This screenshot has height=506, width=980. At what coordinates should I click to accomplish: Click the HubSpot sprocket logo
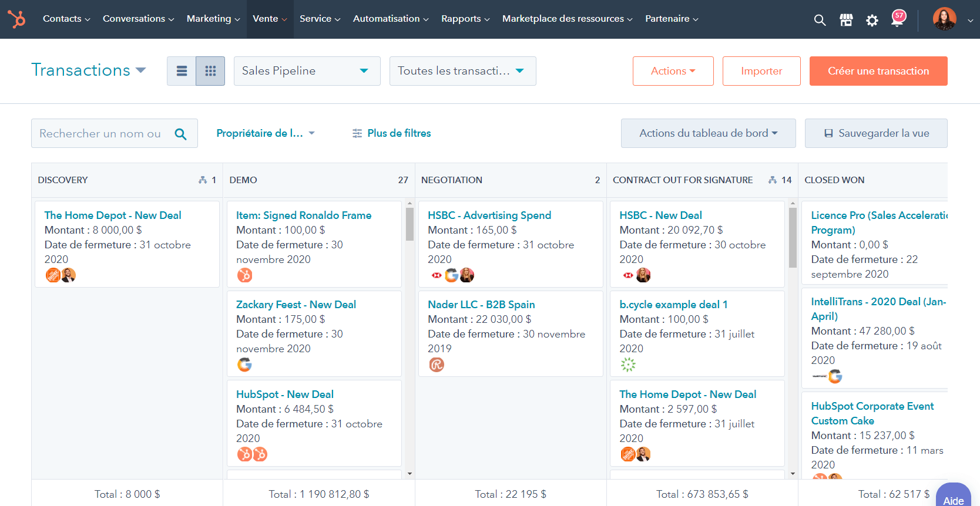coord(16,19)
